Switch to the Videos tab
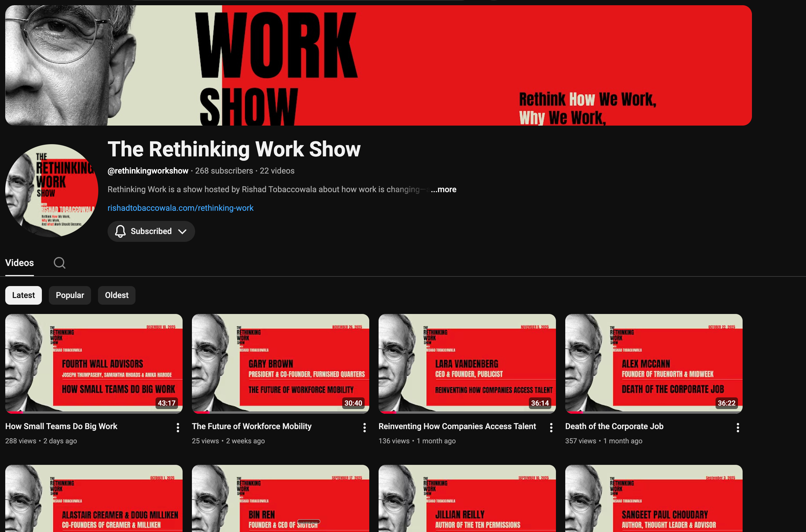 19,263
